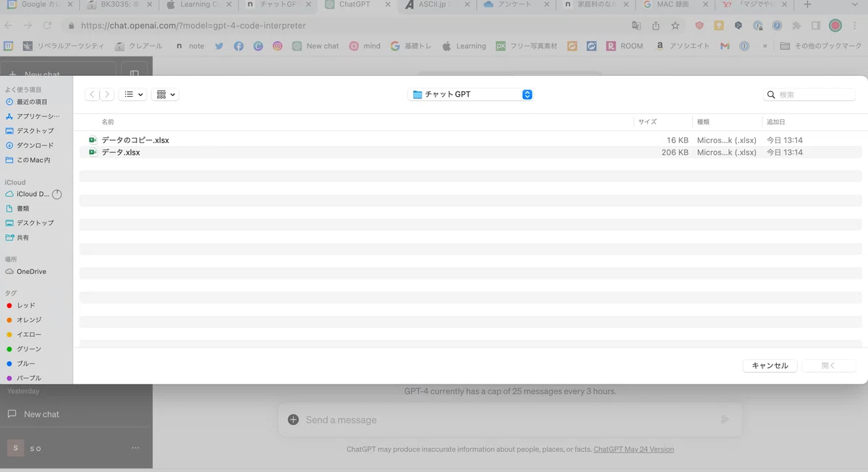Image resolution: width=868 pixels, height=472 pixels.
Task: Click the bookmark star in address bar
Action: (x=675, y=25)
